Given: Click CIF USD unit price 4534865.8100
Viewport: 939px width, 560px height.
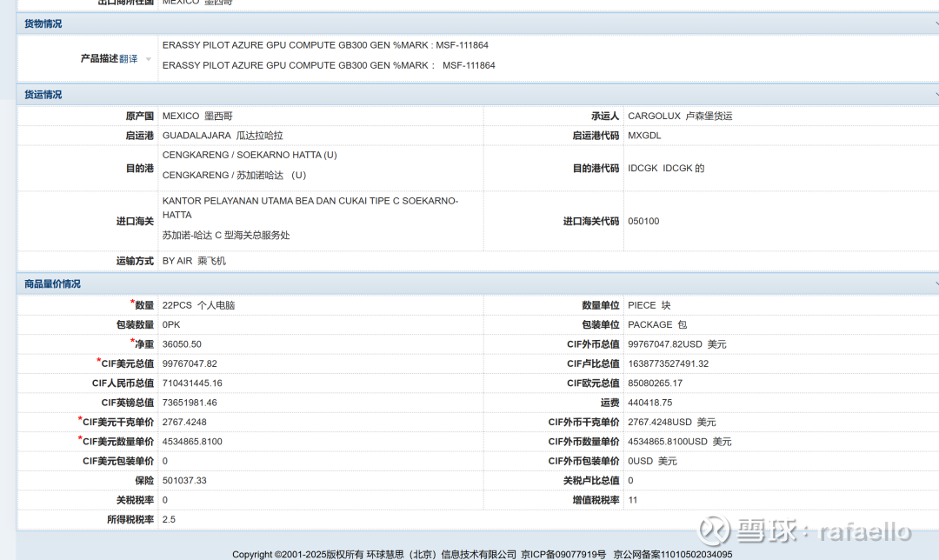Looking at the screenshot, I should point(192,442).
